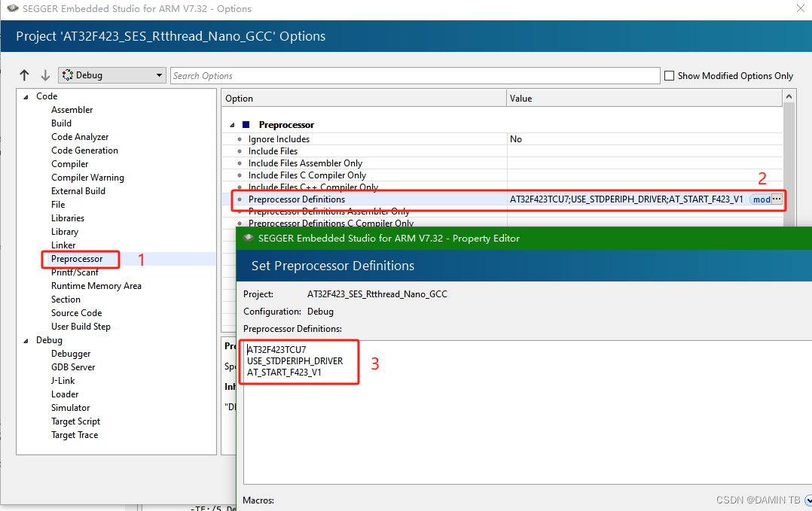Click AT32F423TCU7 line in definitions editor

click(x=276, y=350)
